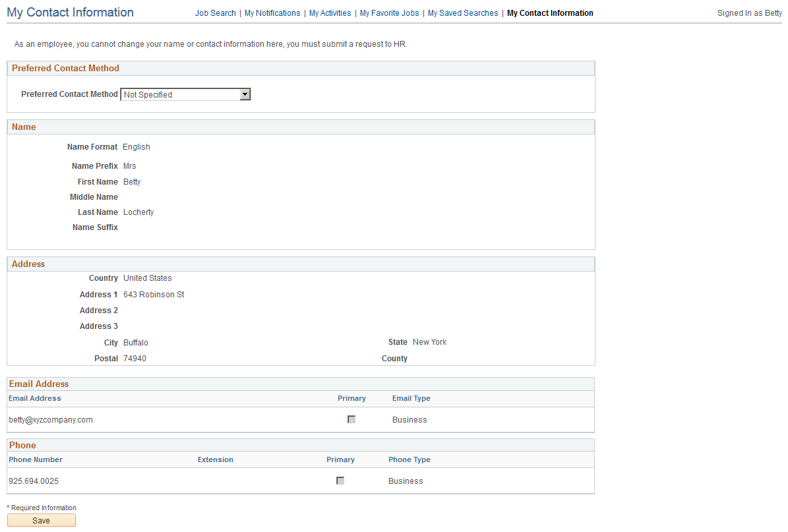788x532 pixels.
Task: Click the name format value English
Action: (x=136, y=147)
